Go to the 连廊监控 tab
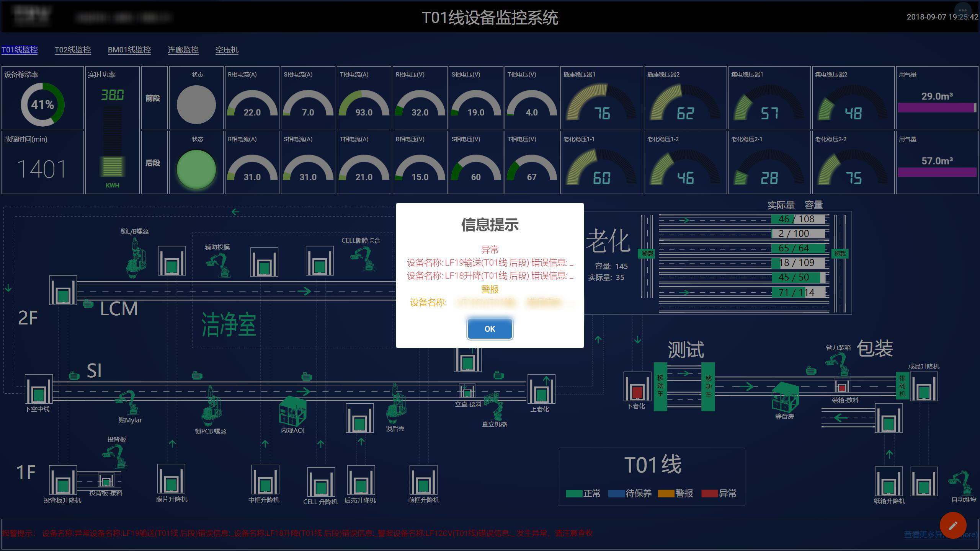Image resolution: width=980 pixels, height=551 pixels. 183,50
